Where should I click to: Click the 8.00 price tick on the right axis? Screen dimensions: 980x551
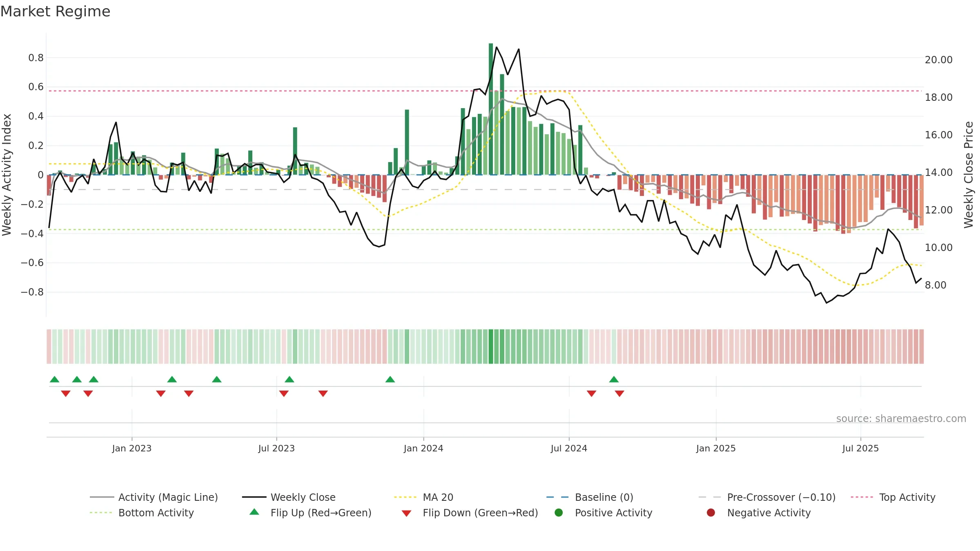[x=935, y=285]
